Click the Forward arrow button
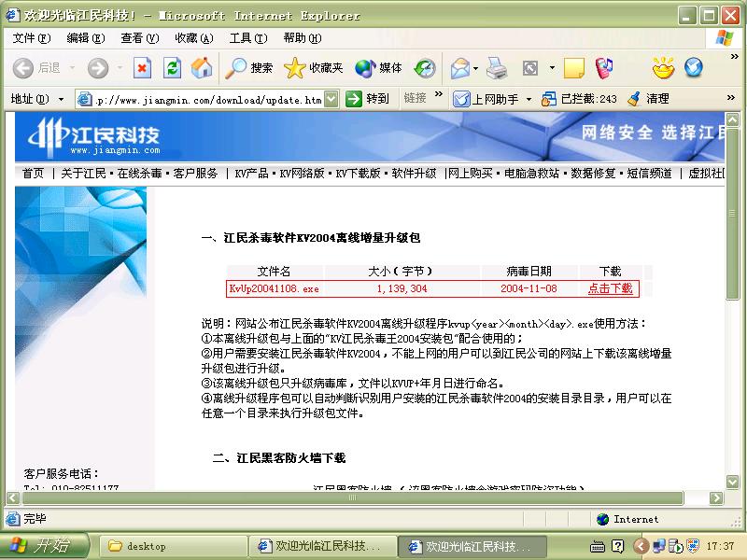The image size is (747, 560). pos(98,68)
